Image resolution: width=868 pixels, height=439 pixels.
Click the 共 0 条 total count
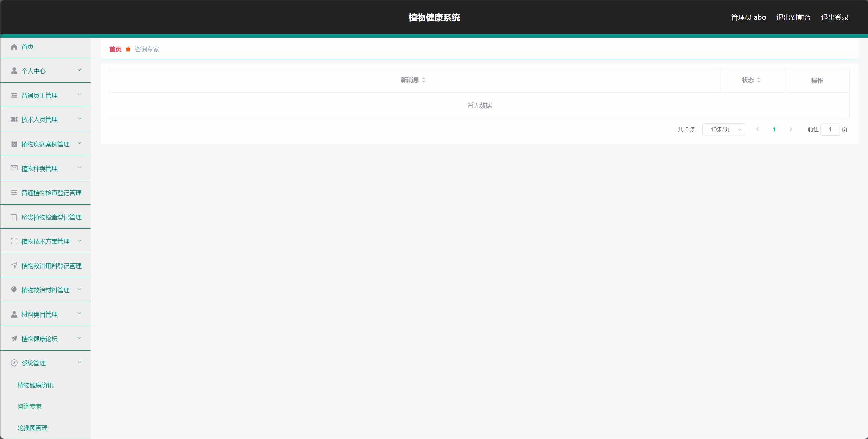(x=687, y=129)
